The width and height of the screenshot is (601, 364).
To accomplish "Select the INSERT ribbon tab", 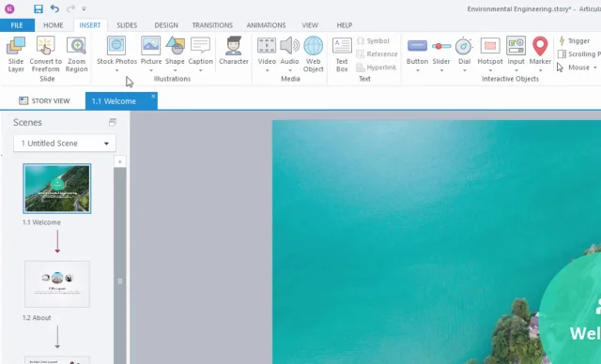I will [90, 25].
